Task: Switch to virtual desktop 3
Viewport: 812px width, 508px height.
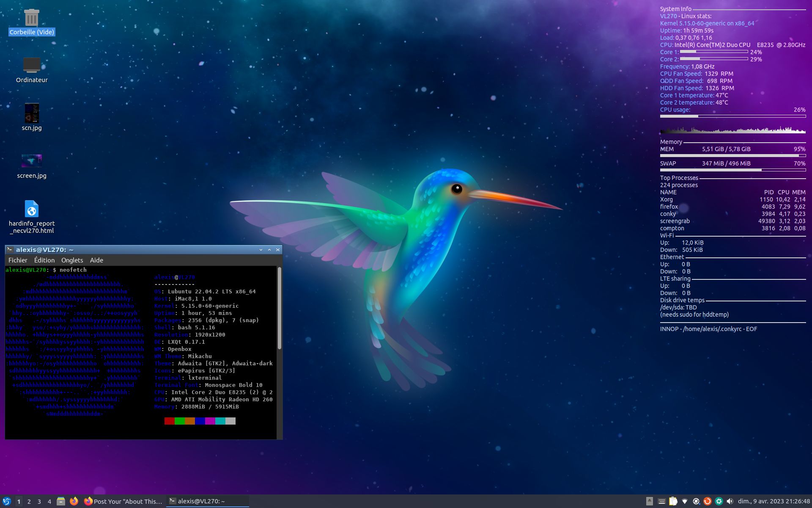Action: pyautogui.click(x=39, y=501)
